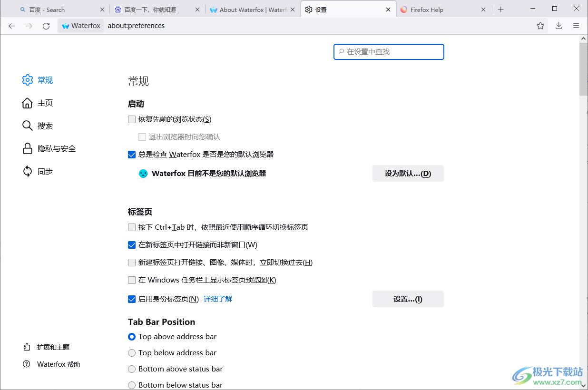Select Top below address bar radio
The width and height of the screenshot is (588, 390).
point(132,353)
